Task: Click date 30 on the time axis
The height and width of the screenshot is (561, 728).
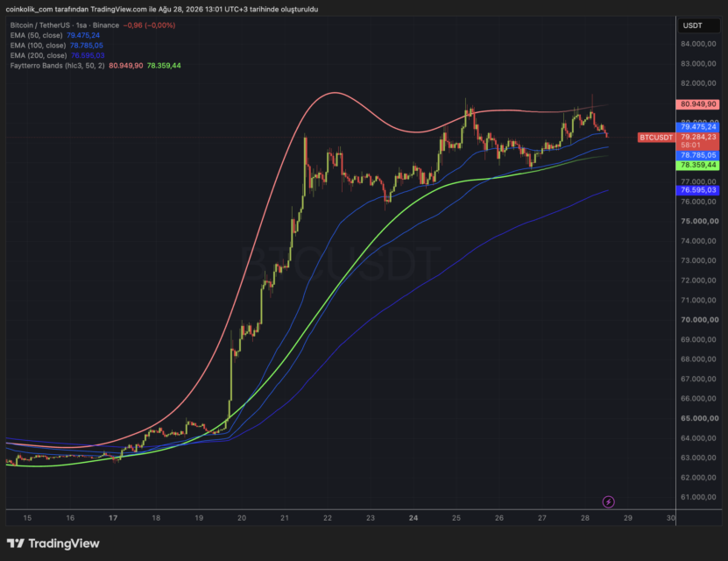Action: click(x=670, y=518)
